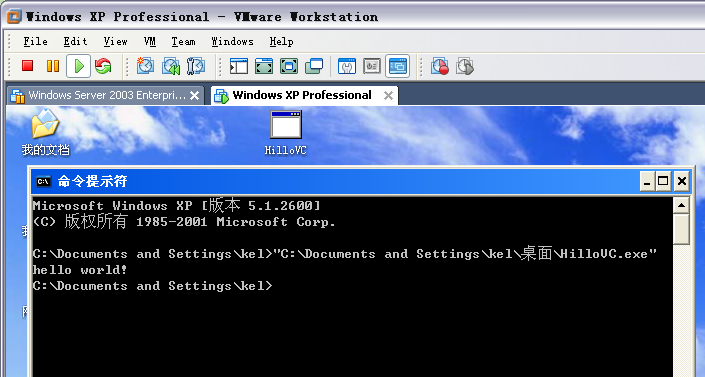Click the last C:\Documents and Settings\kel> prompt
Image resolution: width=705 pixels, height=377 pixels.
tap(152, 286)
